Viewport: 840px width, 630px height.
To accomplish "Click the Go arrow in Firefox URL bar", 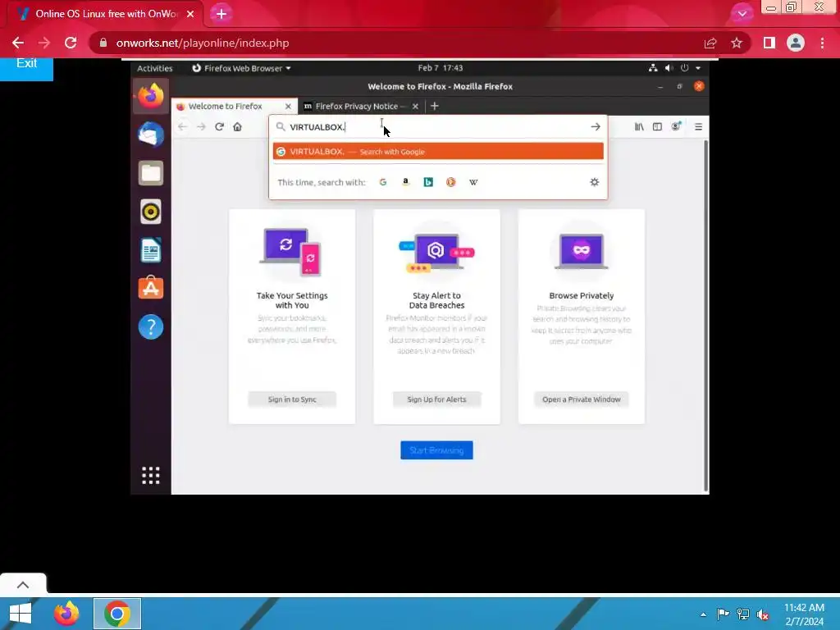I will [596, 127].
